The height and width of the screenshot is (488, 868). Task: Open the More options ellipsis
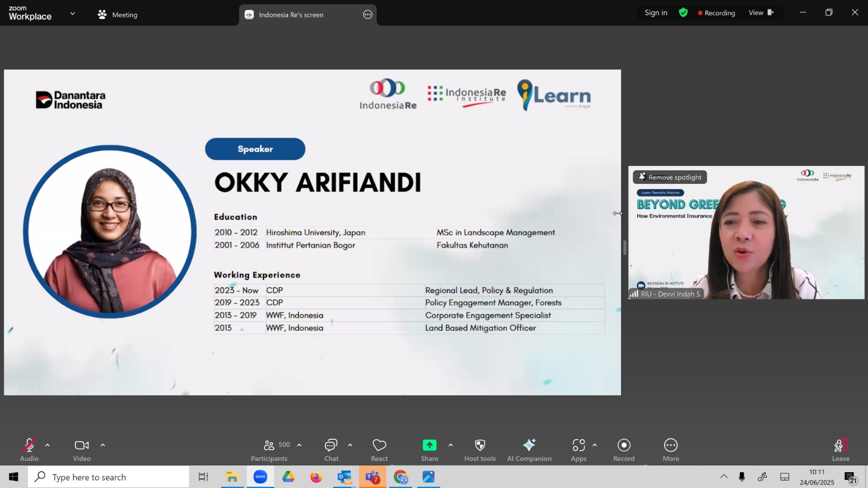671,445
